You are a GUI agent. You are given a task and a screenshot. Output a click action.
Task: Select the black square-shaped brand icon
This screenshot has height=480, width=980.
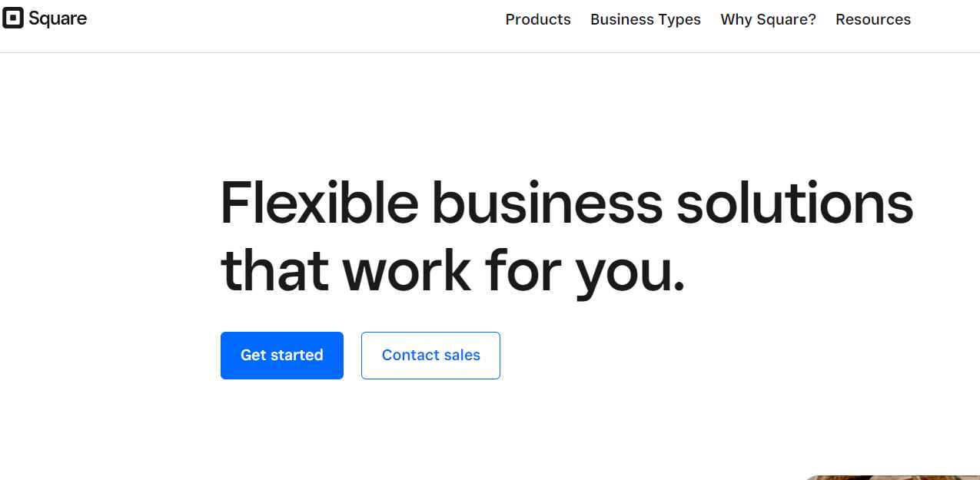pos(13,18)
